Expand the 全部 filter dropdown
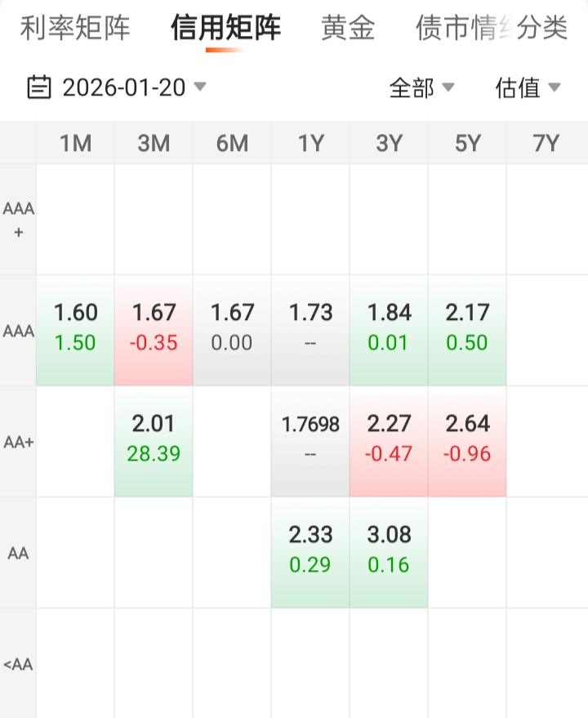The image size is (588, 718). pyautogui.click(x=421, y=87)
